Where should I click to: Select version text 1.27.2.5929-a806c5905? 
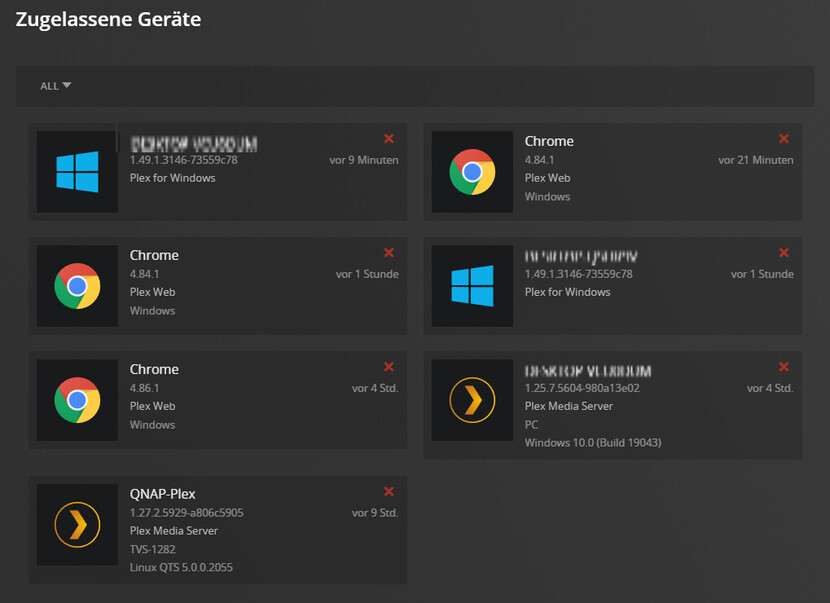coord(187,512)
